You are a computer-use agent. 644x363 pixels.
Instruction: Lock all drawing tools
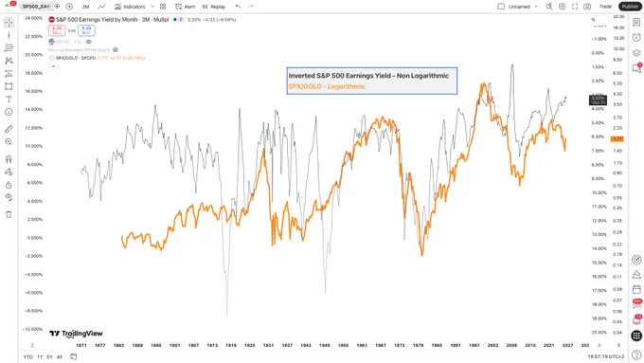9,185
